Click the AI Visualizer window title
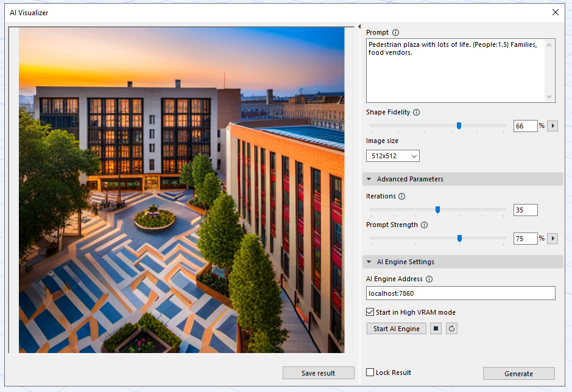This screenshot has height=392, width=572. pyautogui.click(x=29, y=12)
